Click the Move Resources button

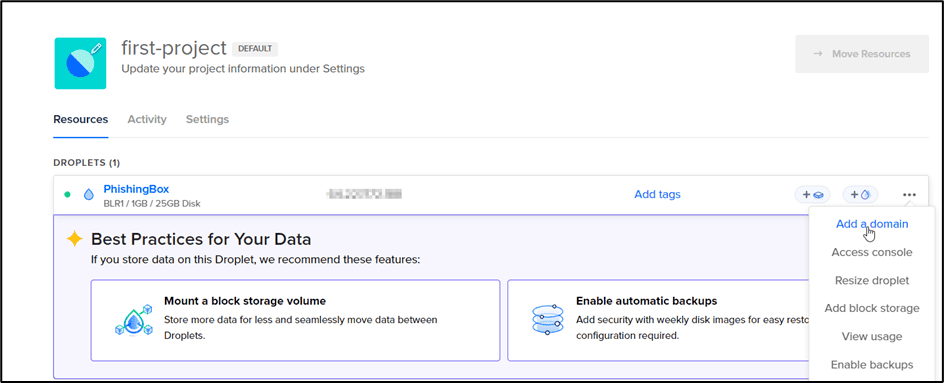862,54
